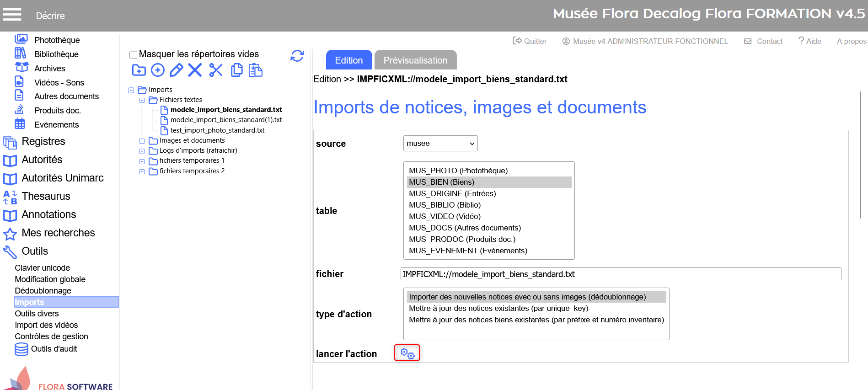Select MUS_ORIGINE (Entrées) in table list
Screen dimensions: 868x390
pyautogui.click(x=452, y=193)
